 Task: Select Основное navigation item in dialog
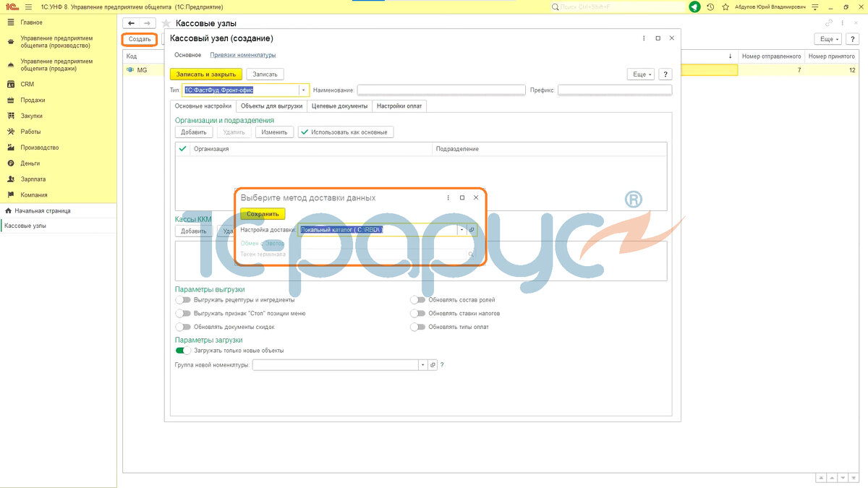[187, 55]
